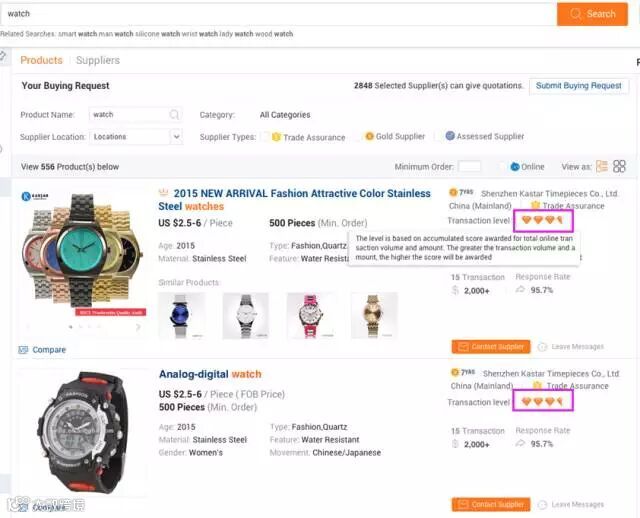Click first product's transaction level diamonds

[x=543, y=220]
